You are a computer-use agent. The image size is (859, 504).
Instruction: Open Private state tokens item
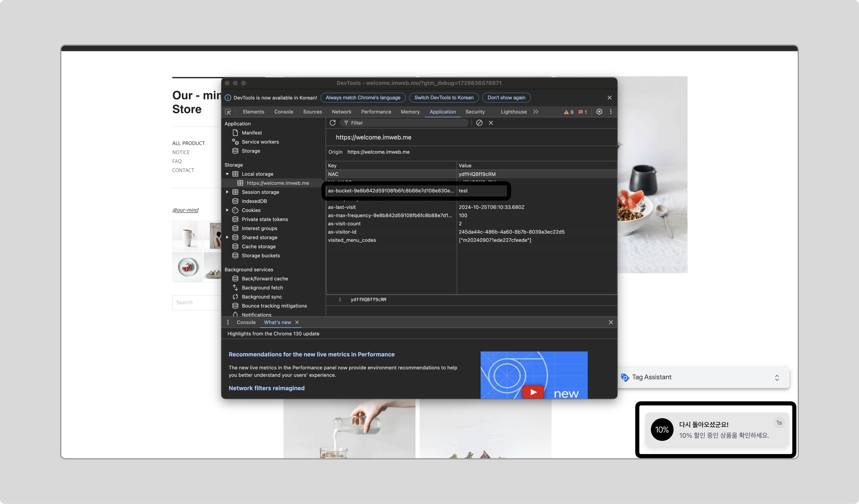(265, 219)
